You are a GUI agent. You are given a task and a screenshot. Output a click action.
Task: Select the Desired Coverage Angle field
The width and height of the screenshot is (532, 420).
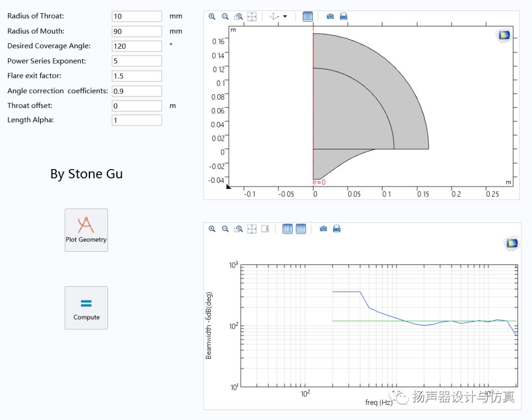136,46
